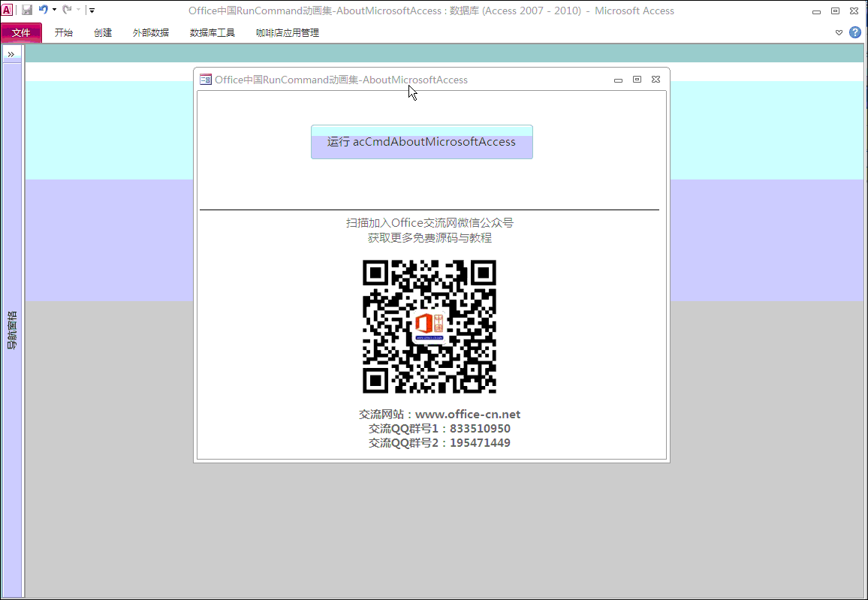The height and width of the screenshot is (600, 868).
Task: Restore down the Microsoft Access main window
Action: [x=836, y=11]
